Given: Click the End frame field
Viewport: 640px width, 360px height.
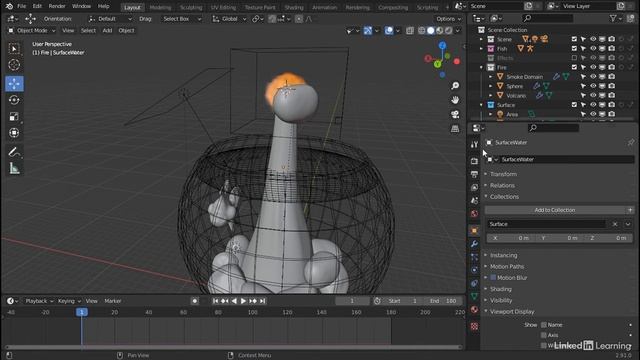Looking at the screenshot, I should click(x=443, y=301).
